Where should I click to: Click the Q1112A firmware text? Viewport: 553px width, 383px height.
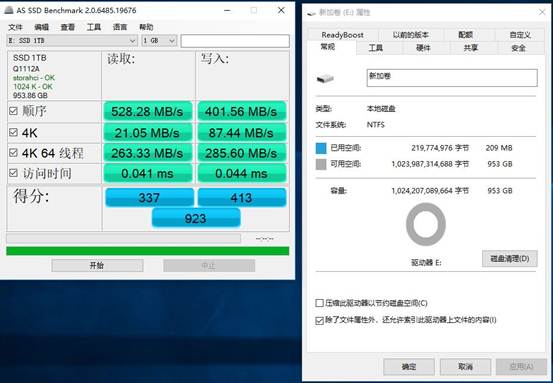(x=26, y=68)
